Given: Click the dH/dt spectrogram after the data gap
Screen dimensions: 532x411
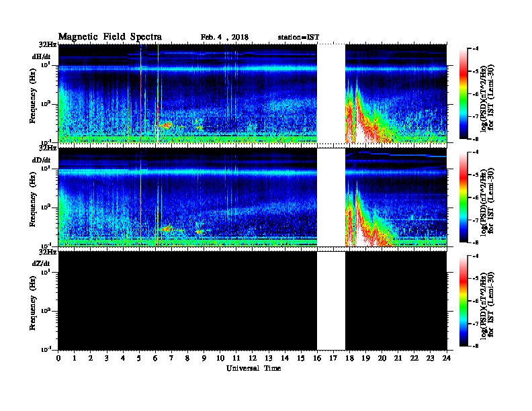Looking at the screenshot, I should click(x=396, y=93).
